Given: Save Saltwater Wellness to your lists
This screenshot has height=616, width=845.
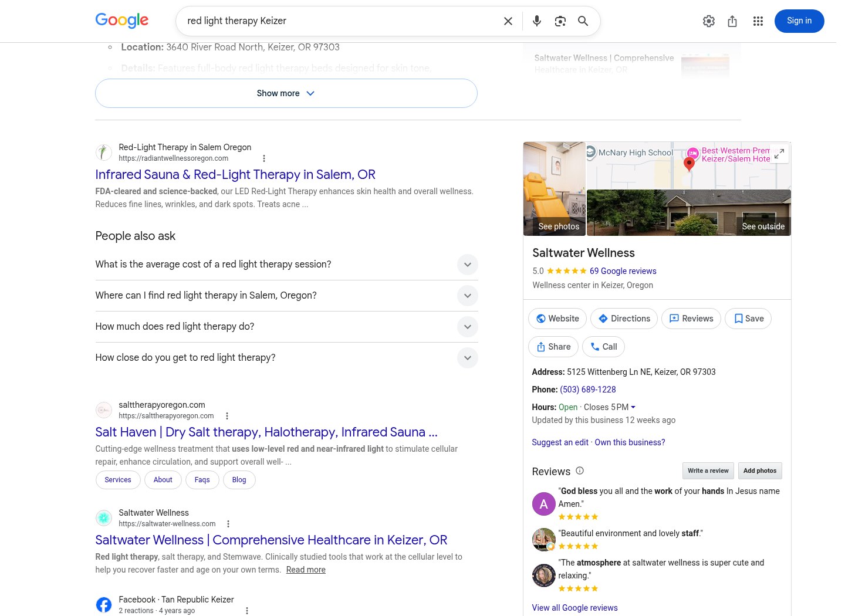Looking at the screenshot, I should click(x=748, y=319).
